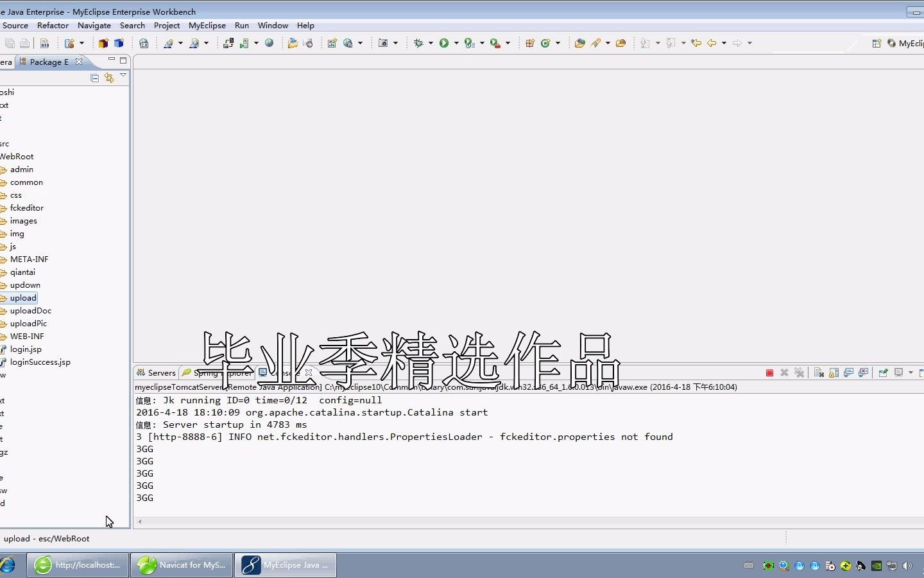Close the Package Explorer tab
The image size is (924, 578).
click(x=79, y=62)
